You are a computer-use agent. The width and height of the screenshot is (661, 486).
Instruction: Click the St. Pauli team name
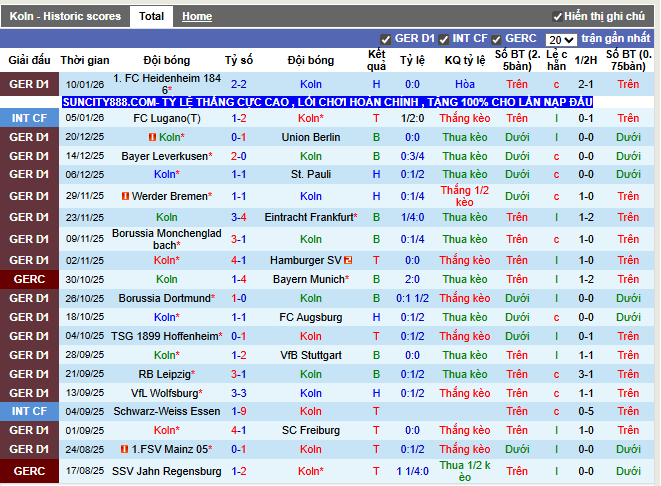point(311,175)
